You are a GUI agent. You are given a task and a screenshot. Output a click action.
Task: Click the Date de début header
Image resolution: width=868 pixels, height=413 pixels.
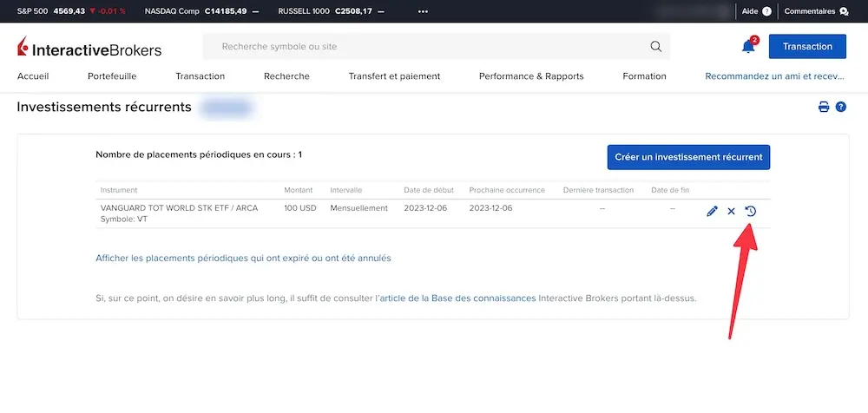click(429, 190)
